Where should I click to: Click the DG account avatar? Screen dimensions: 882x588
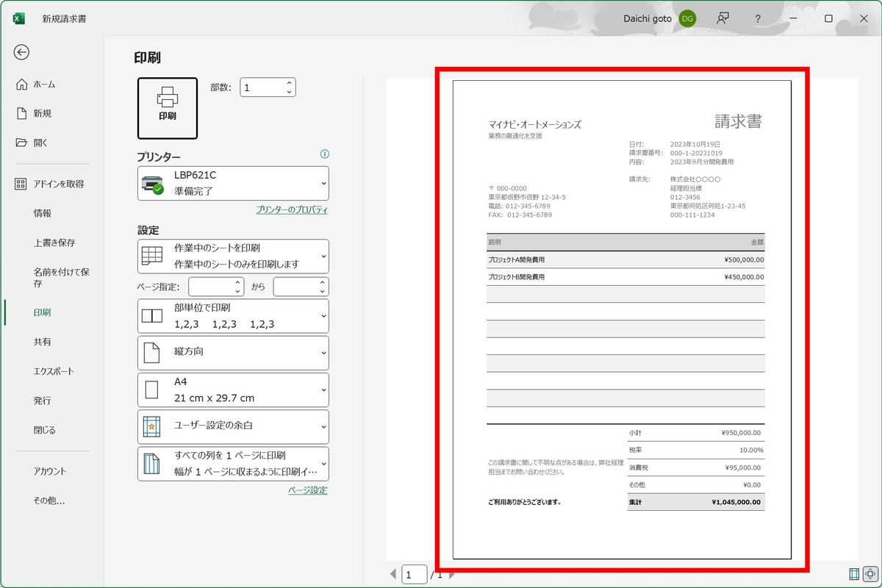687,18
